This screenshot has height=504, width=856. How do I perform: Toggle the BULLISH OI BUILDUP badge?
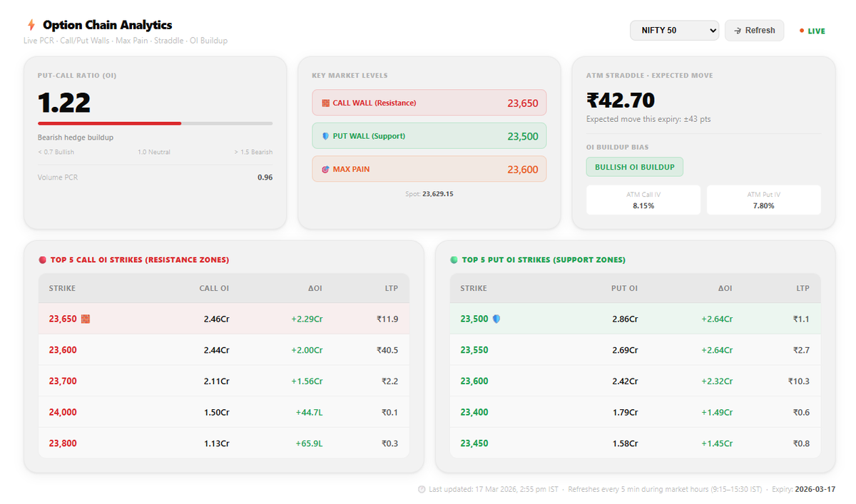[634, 166]
